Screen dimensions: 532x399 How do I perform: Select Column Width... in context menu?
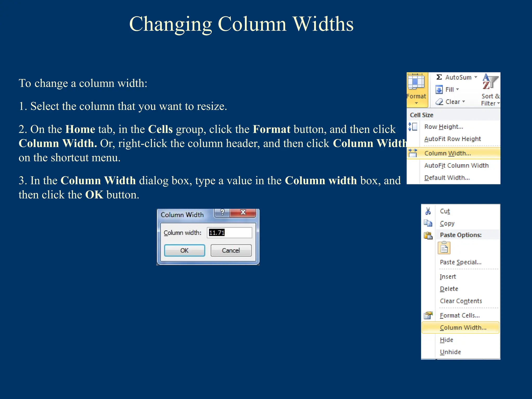click(460, 328)
